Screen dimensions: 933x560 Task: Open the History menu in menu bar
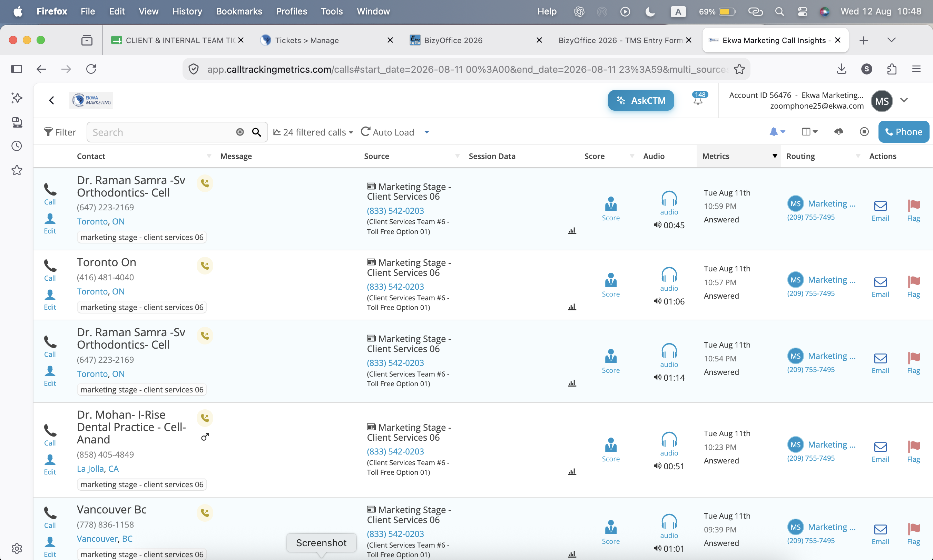[x=187, y=11]
